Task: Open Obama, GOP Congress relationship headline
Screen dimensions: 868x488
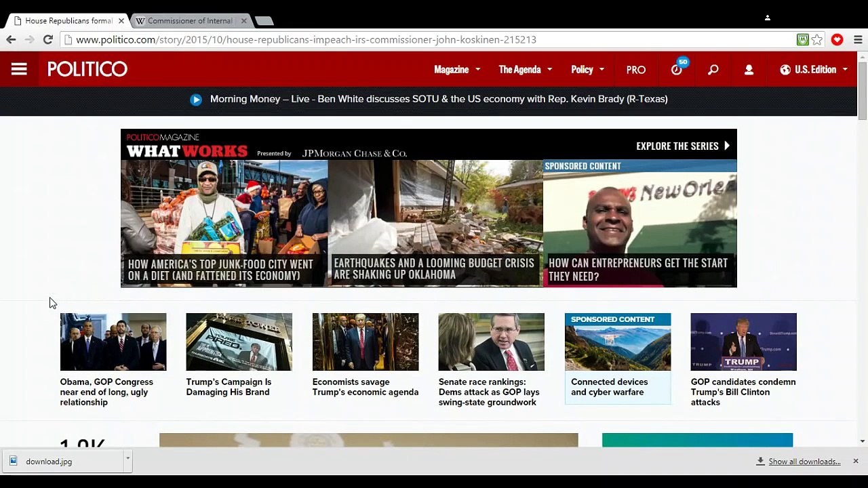Action: [x=106, y=392]
